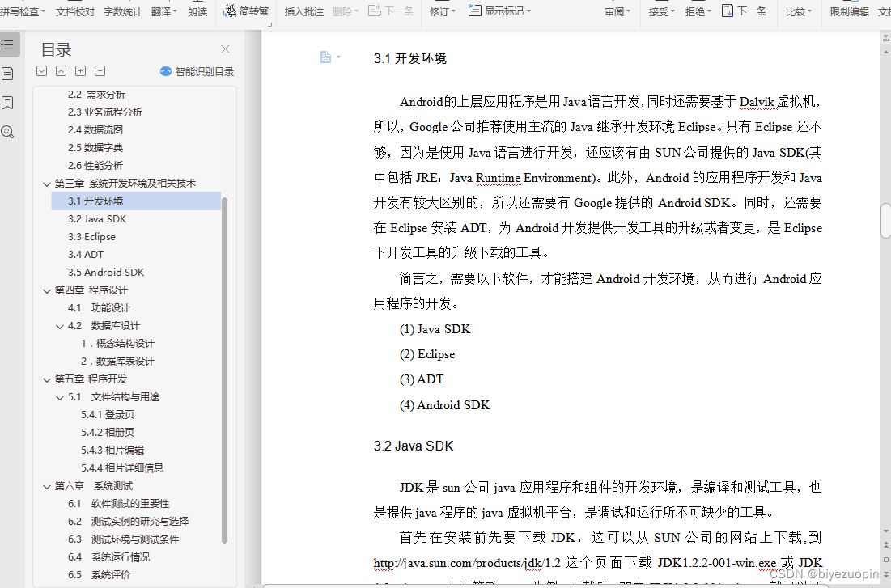Screen dimensions: 891x588
Task: Select 3.4 ADT in outline
Action: [86, 255]
